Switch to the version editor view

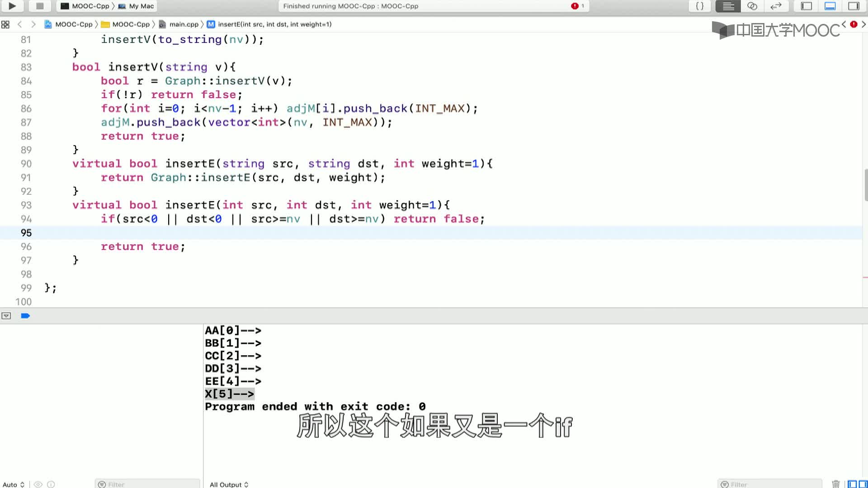coord(776,6)
